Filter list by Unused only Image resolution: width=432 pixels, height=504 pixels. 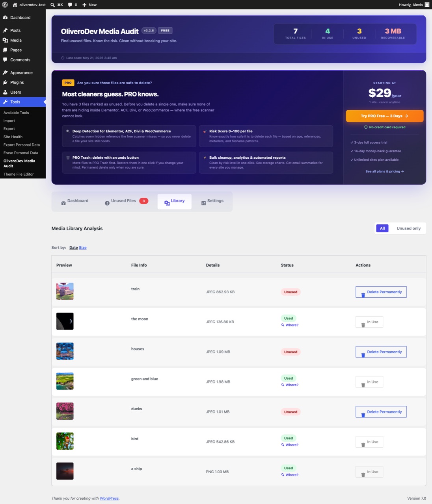pyautogui.click(x=408, y=228)
